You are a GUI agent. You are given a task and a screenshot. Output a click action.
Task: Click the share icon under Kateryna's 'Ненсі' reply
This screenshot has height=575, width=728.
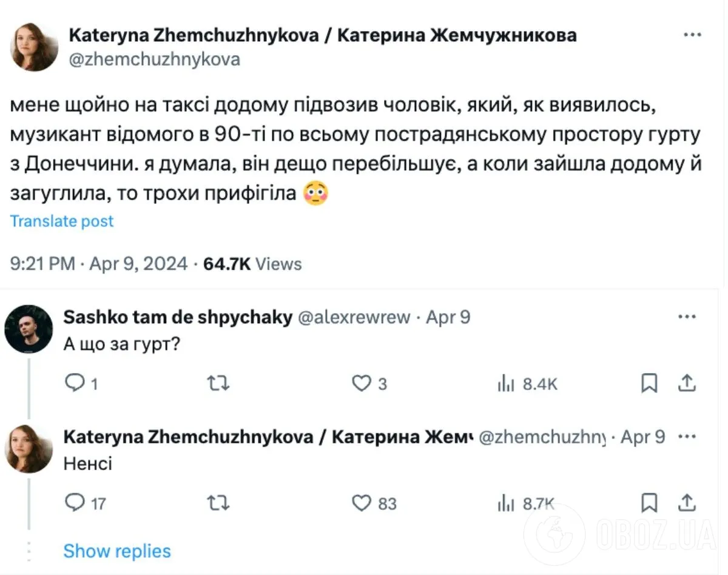(686, 503)
